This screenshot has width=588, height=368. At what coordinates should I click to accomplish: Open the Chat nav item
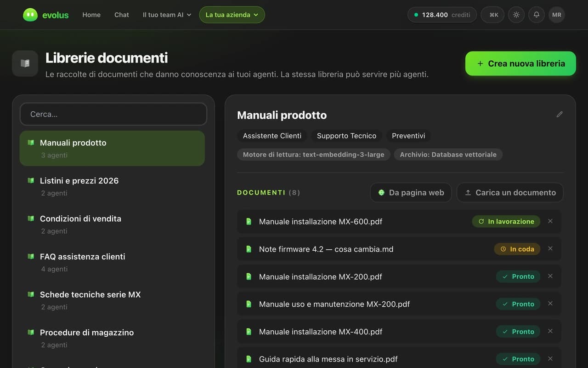coord(122,15)
